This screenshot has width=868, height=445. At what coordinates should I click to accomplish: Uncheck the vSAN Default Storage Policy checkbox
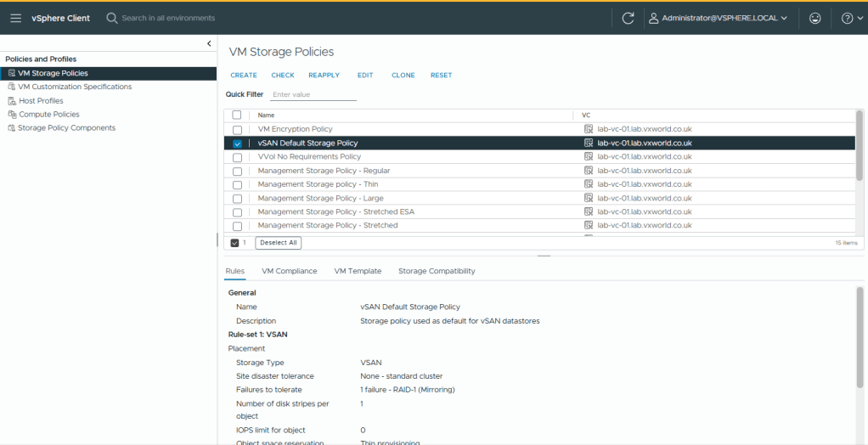click(x=237, y=144)
